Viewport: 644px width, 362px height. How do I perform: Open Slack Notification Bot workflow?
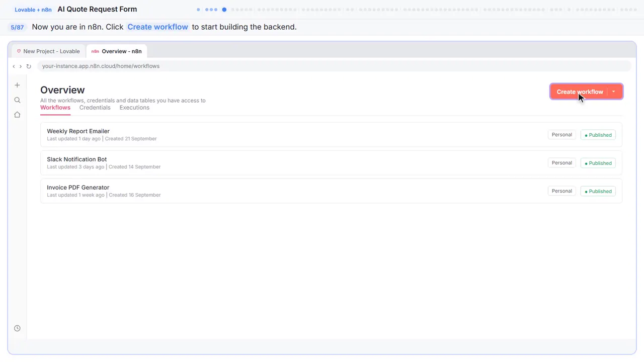click(331, 163)
